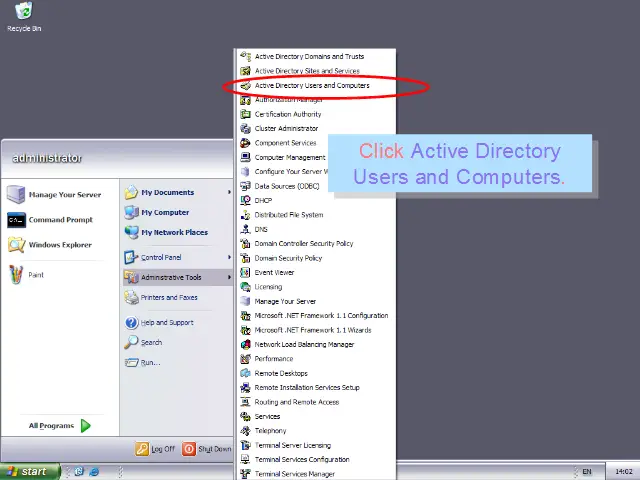640x480 pixels.
Task: Click the show desktop quick launch icon
Action: click(x=79, y=471)
